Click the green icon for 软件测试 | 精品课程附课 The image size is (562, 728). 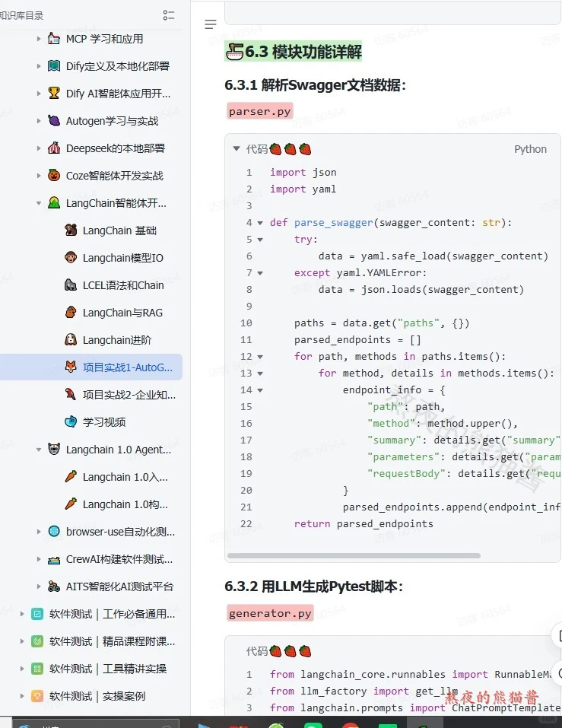(x=37, y=641)
